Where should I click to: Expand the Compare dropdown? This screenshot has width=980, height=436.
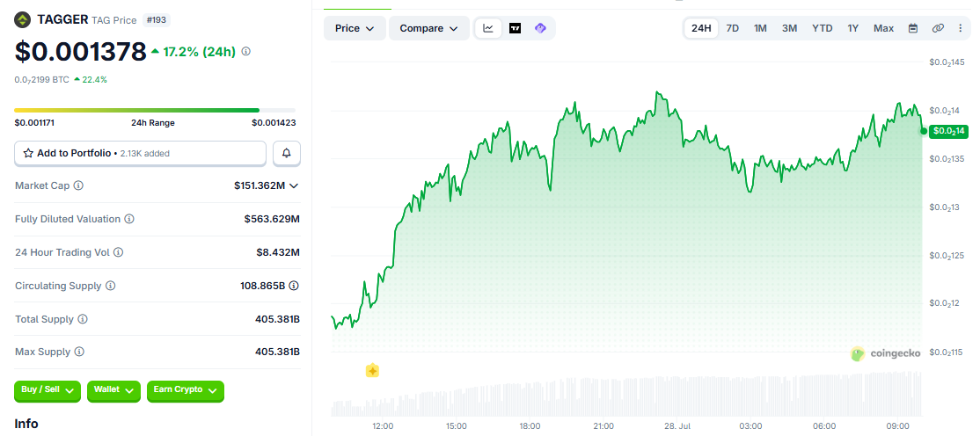(x=428, y=28)
